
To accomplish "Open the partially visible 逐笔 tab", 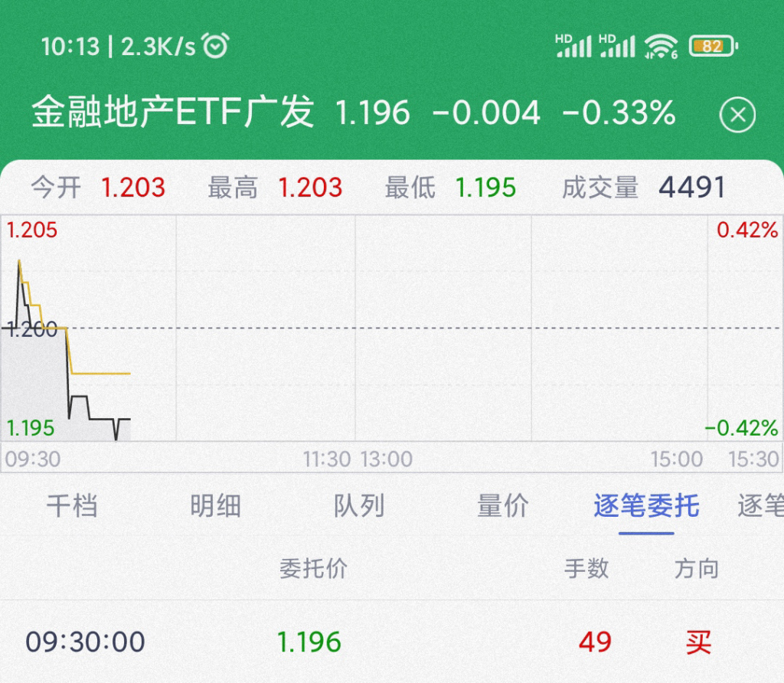I will coord(760,505).
